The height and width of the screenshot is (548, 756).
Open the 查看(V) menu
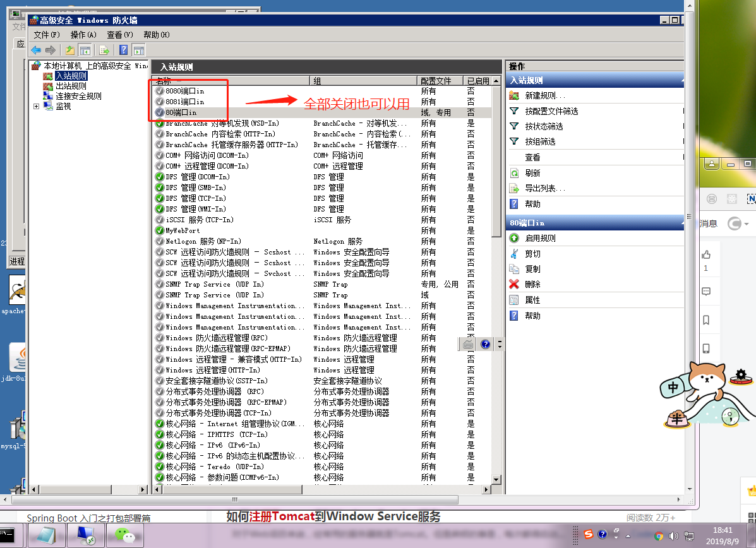(x=120, y=35)
